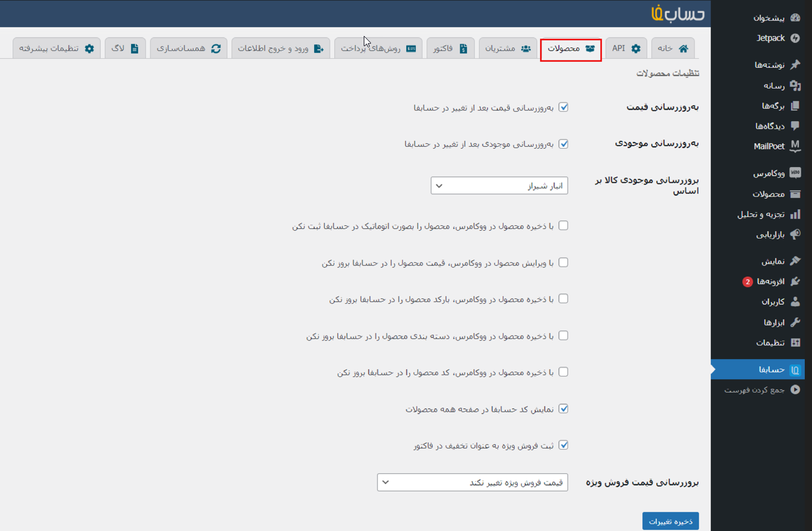The width and height of the screenshot is (812, 531).
Task: Click the WooCommerce (ووکامرس) woo icon
Action: click(795, 173)
